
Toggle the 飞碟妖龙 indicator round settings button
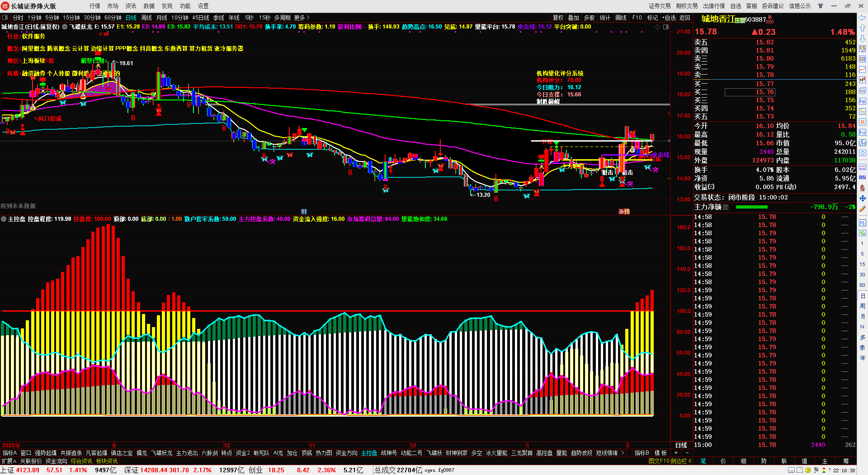coord(65,27)
